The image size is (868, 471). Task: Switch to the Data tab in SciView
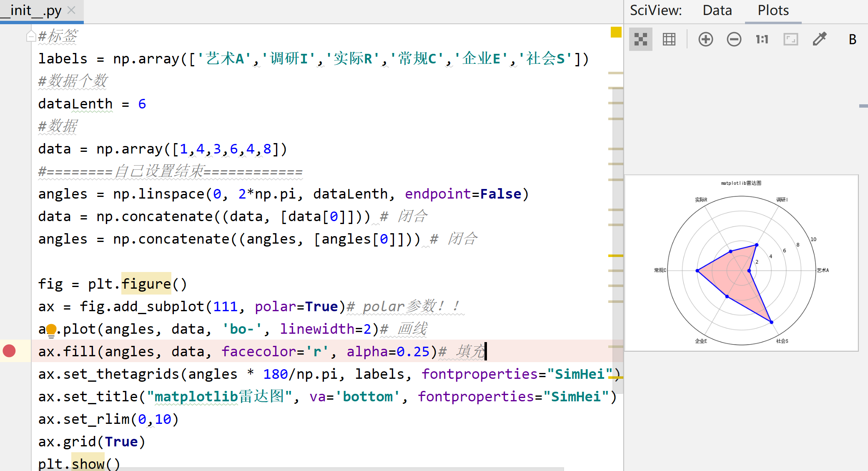[717, 10]
